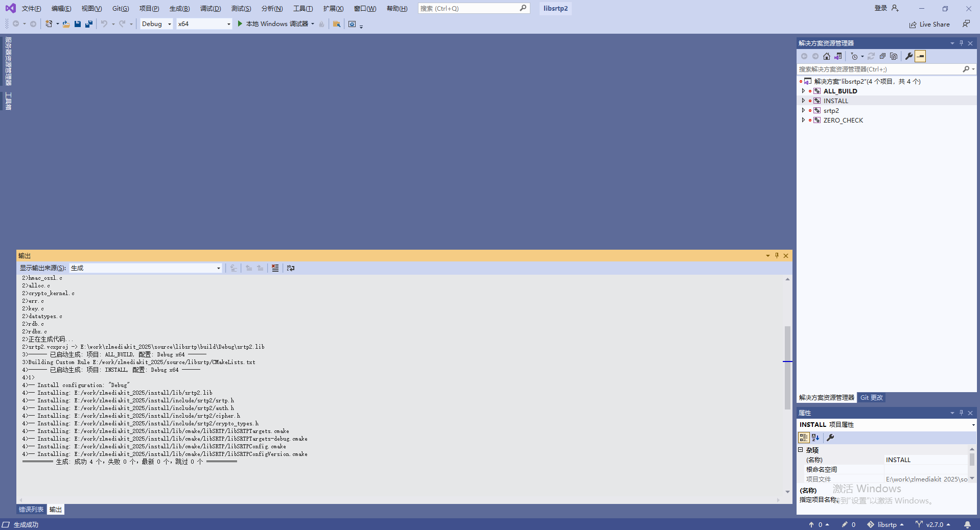Switch Properties panel to alphabetical sorting
The image size is (980, 530).
(x=815, y=438)
